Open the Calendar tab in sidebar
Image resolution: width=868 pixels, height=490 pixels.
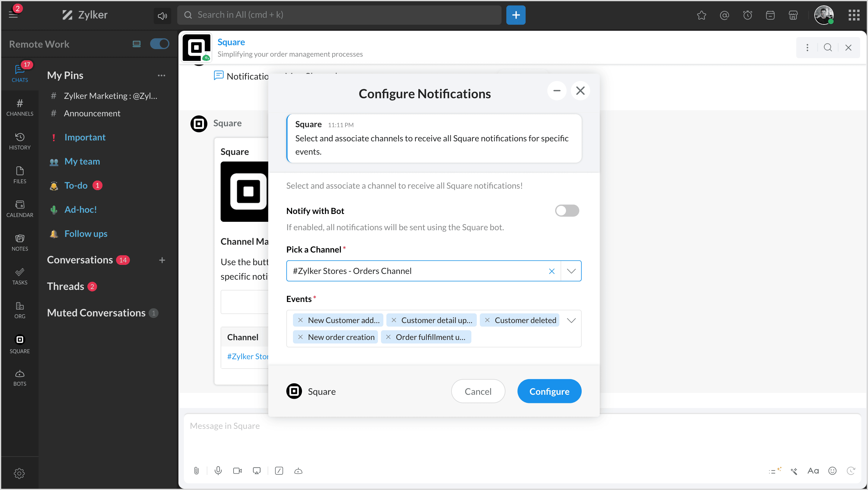(20, 208)
